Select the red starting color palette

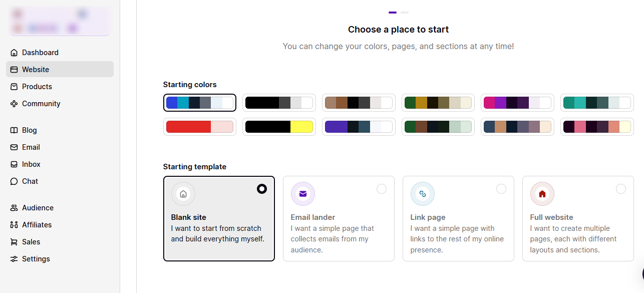pyautogui.click(x=200, y=127)
